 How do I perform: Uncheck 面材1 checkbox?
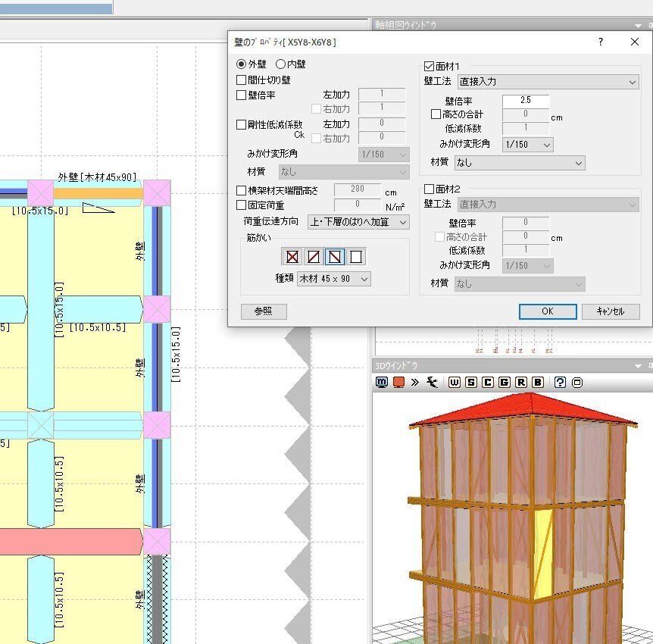pos(429,66)
